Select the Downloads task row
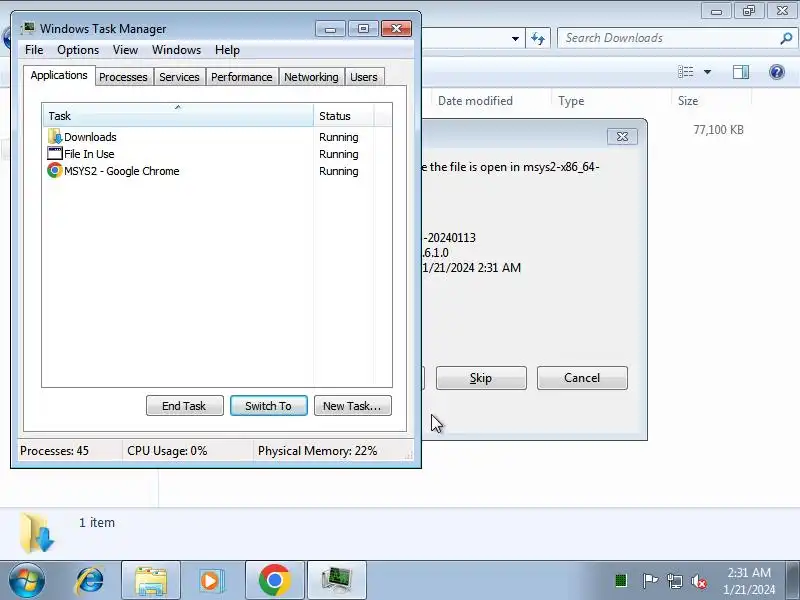Viewport: 800px width, 600px height. coord(217,137)
